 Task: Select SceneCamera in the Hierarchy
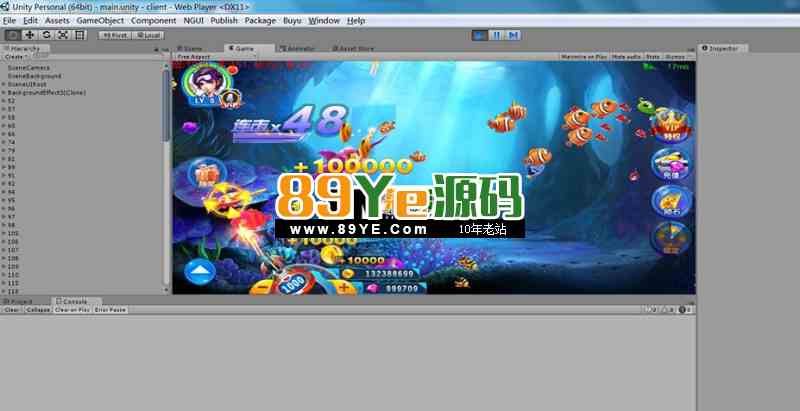pyautogui.click(x=29, y=67)
